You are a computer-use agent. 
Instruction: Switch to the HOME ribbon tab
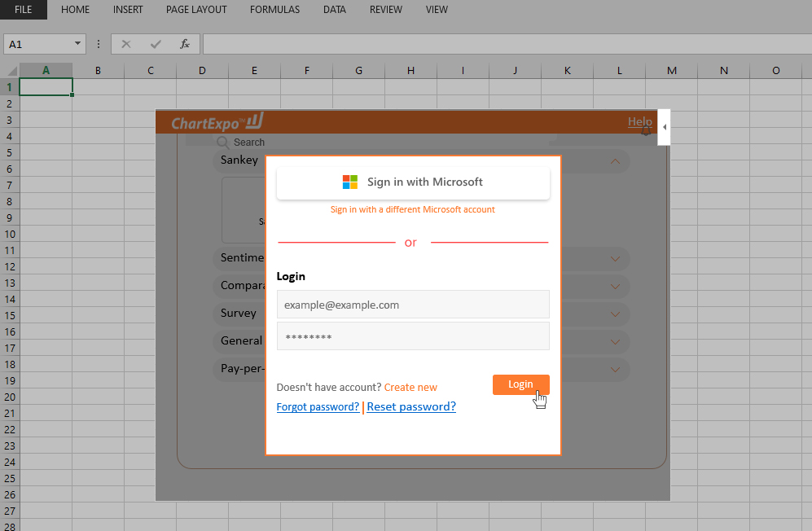75,9
